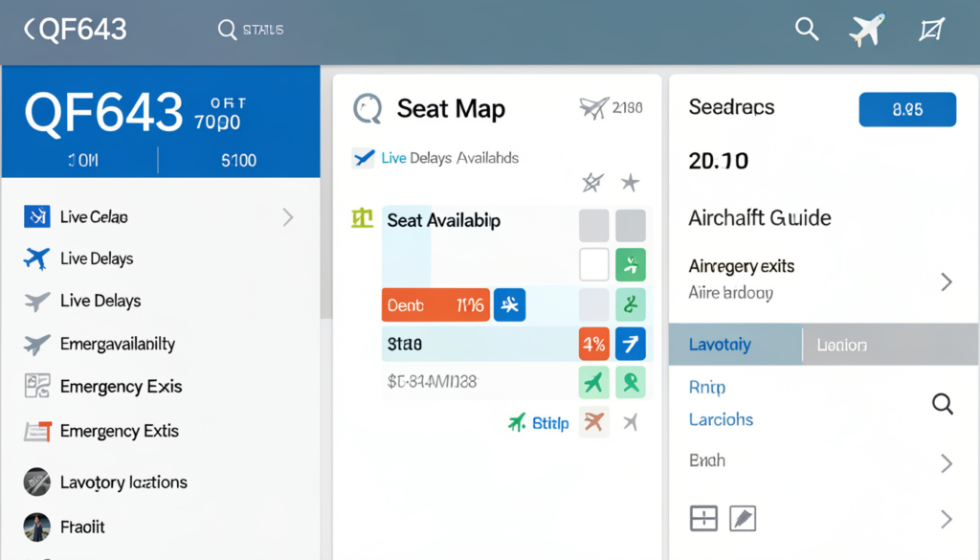Click the red crossed-airplane seat icon
Image resolution: width=980 pixels, height=560 pixels.
point(593,421)
